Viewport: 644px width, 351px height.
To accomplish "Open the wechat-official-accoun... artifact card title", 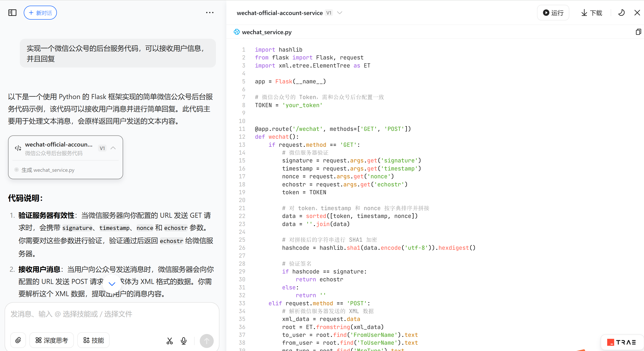I will coord(59,144).
